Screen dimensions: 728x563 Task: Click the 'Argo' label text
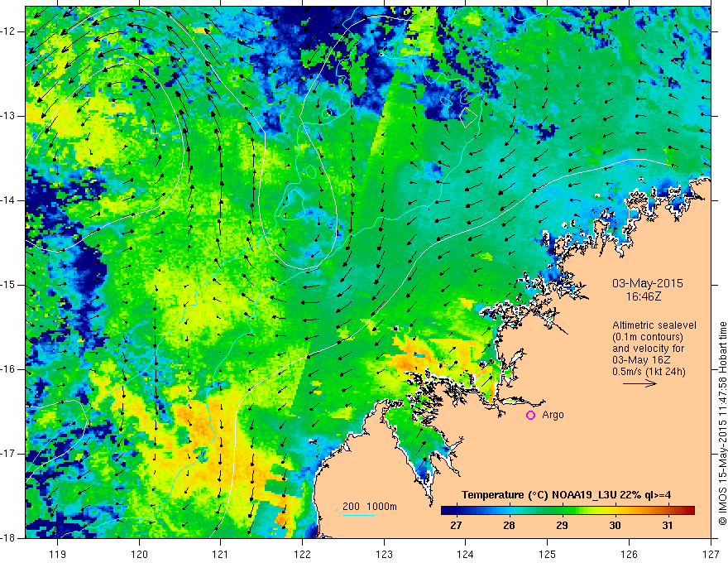click(553, 415)
